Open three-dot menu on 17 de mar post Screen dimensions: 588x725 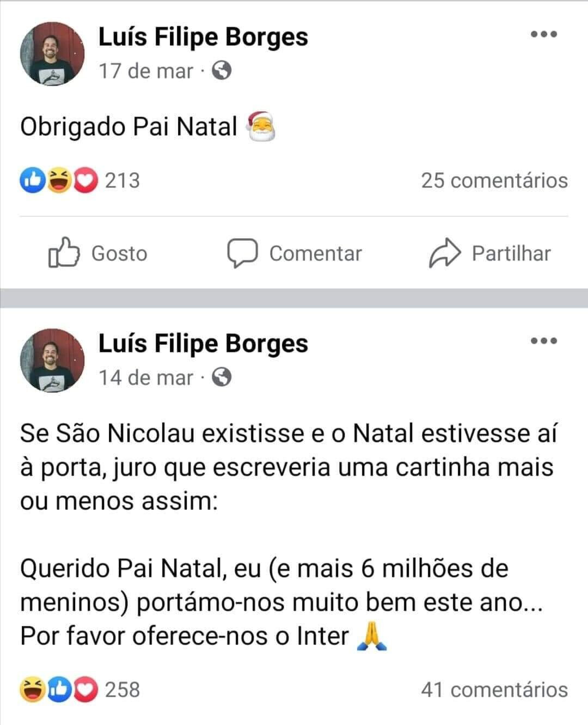click(544, 34)
